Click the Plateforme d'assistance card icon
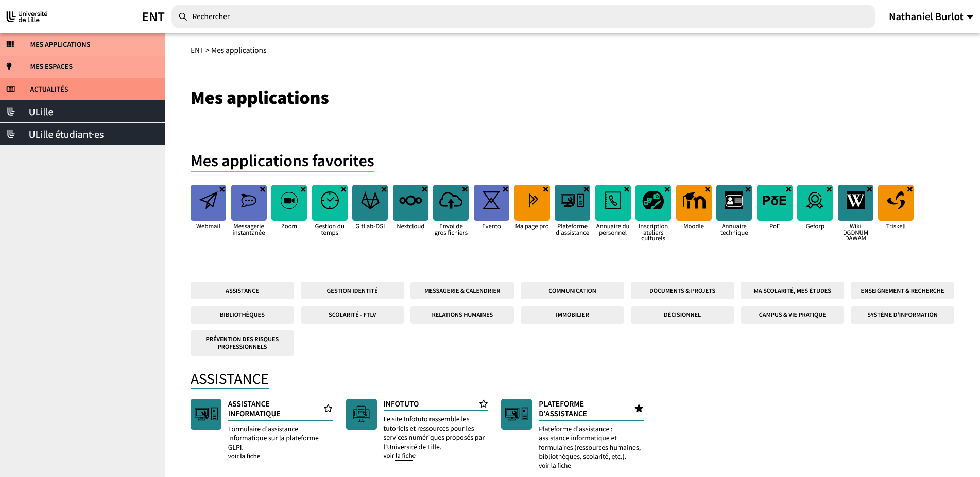The width and height of the screenshot is (980, 477). tap(517, 414)
